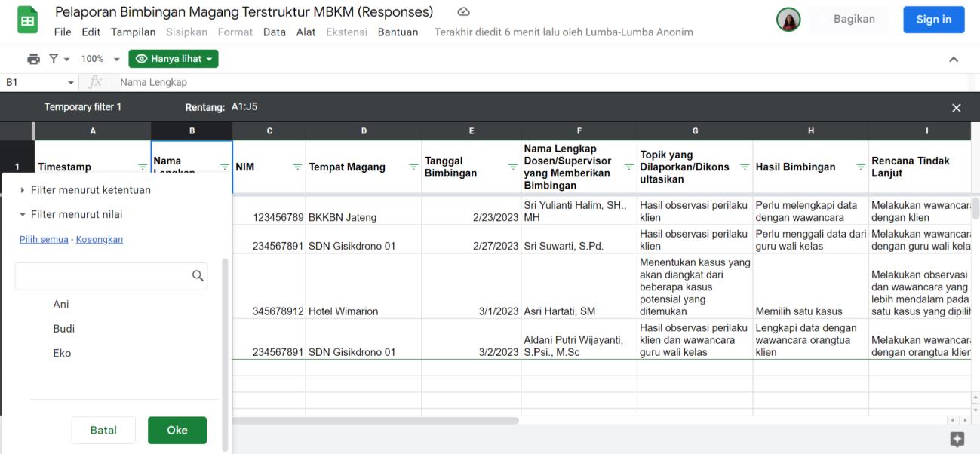Click the search magnifier in filter box
The image size is (980, 454).
[198, 276]
